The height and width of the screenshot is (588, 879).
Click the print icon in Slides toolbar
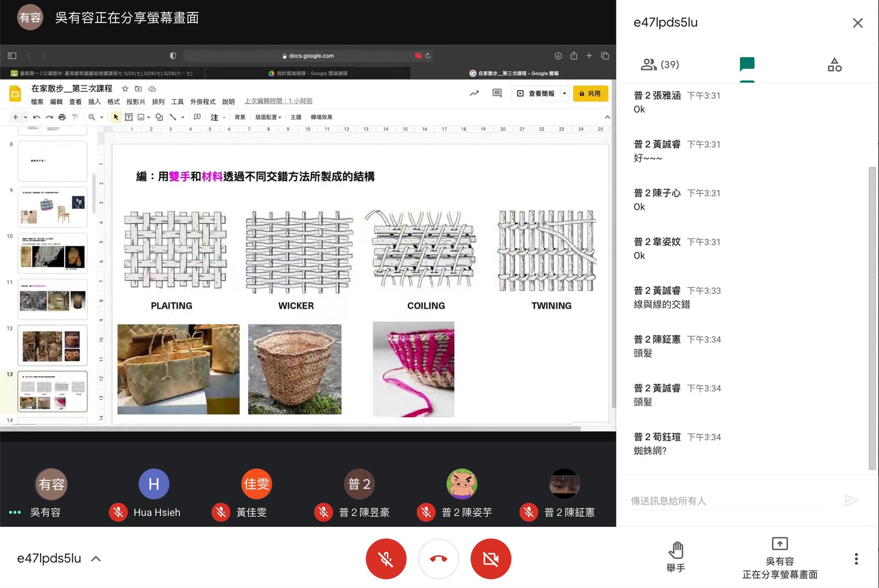click(62, 117)
